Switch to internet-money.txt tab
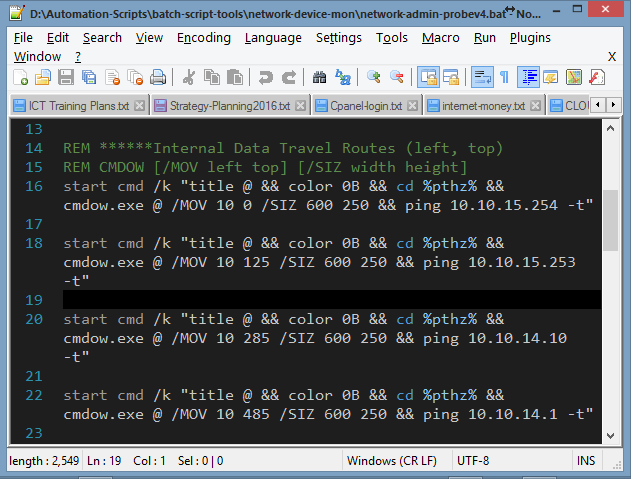Screen dimensions: 631x479 click(x=483, y=106)
